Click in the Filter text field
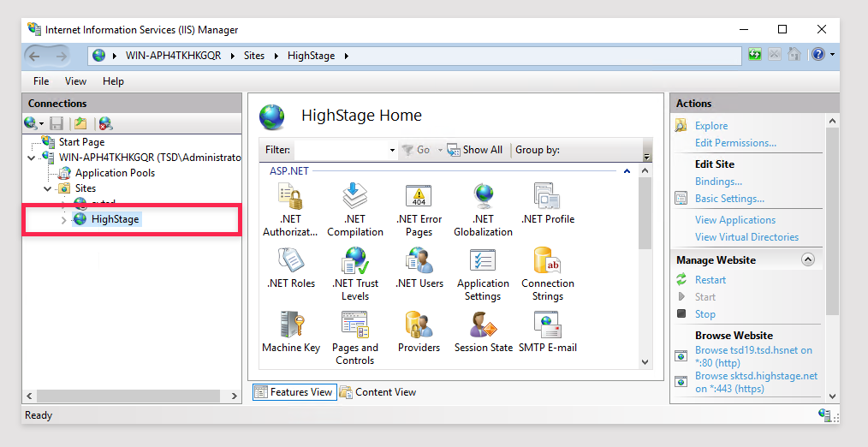Screen dimensions: 868x447 click(x=342, y=150)
